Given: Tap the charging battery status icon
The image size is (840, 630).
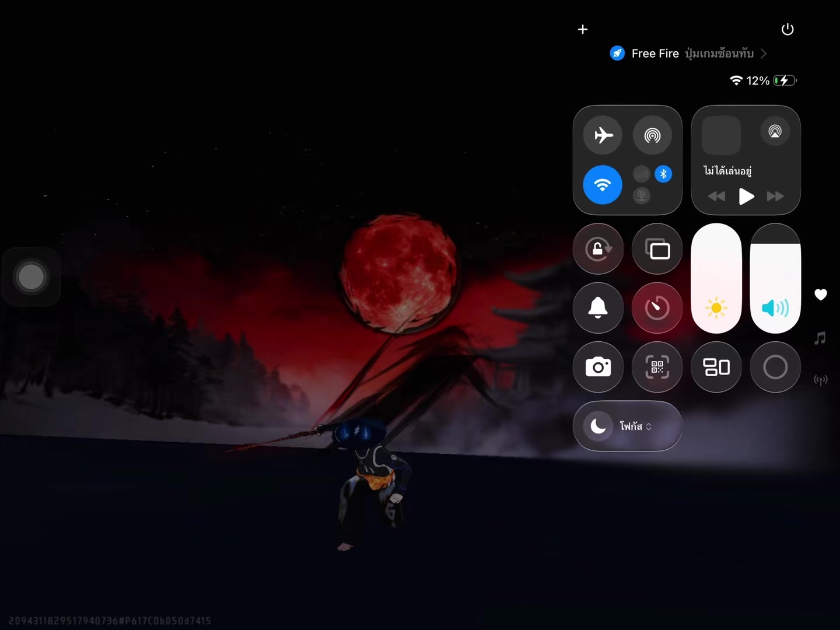Looking at the screenshot, I should [x=785, y=80].
